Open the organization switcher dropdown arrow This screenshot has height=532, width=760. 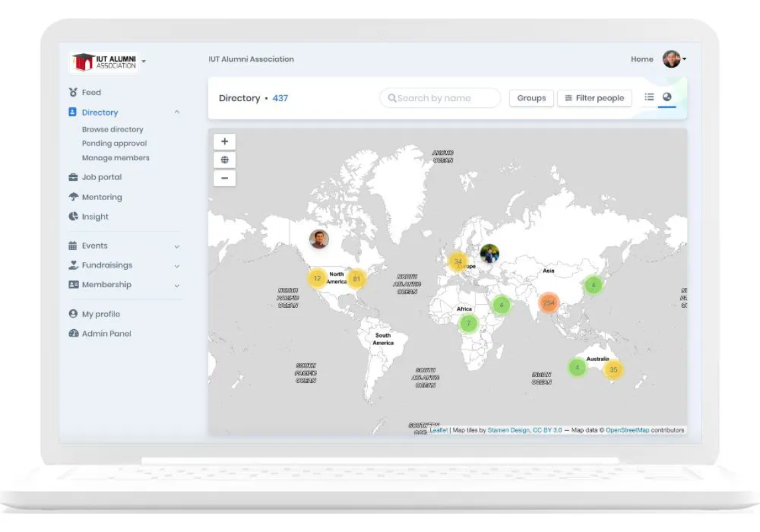point(144,62)
